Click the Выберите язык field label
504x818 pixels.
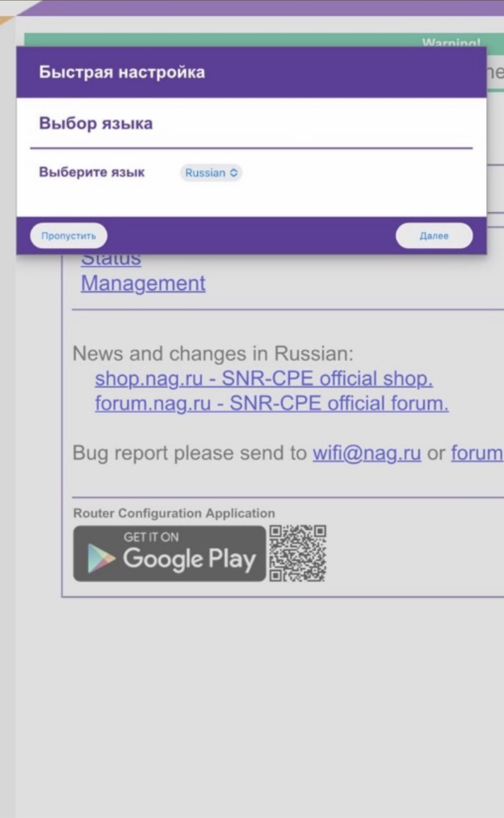(92, 172)
